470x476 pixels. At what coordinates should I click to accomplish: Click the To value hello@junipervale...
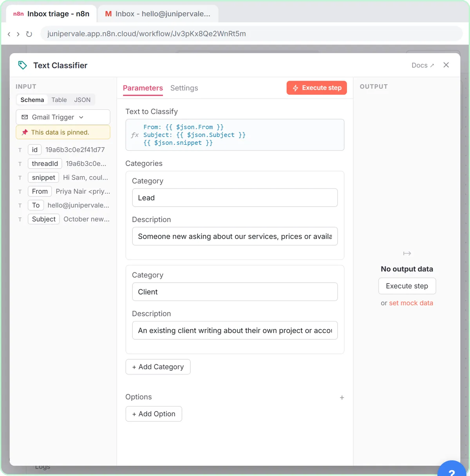coord(78,205)
